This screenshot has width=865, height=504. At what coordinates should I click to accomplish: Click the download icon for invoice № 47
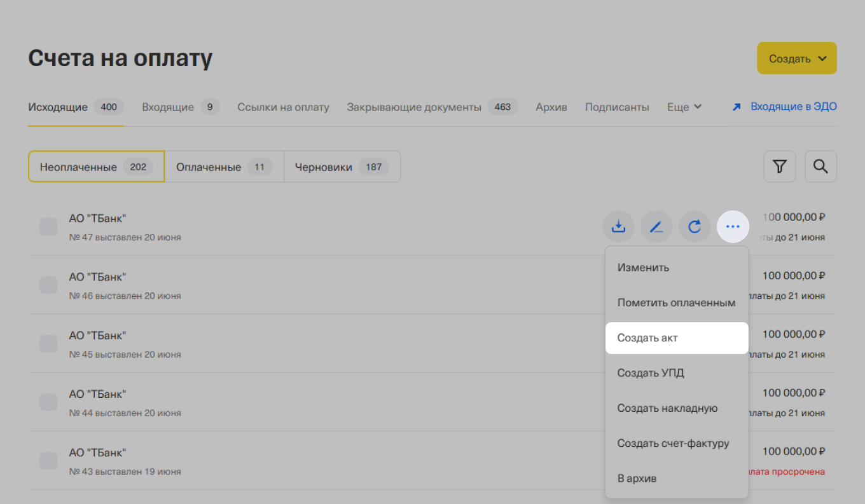[618, 226]
